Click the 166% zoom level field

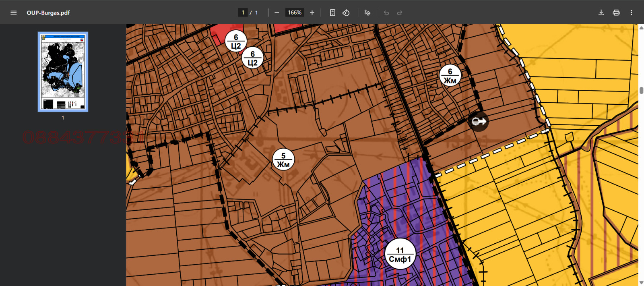pos(295,12)
